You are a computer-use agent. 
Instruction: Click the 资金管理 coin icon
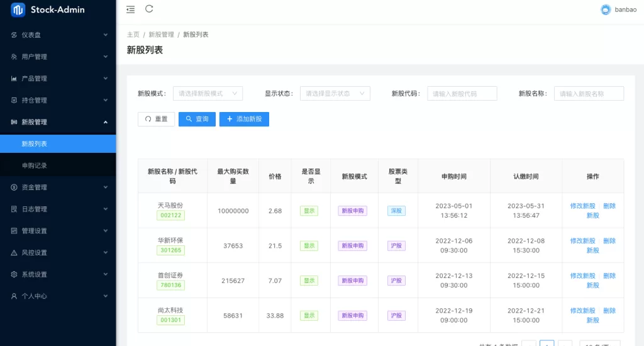pyautogui.click(x=14, y=187)
